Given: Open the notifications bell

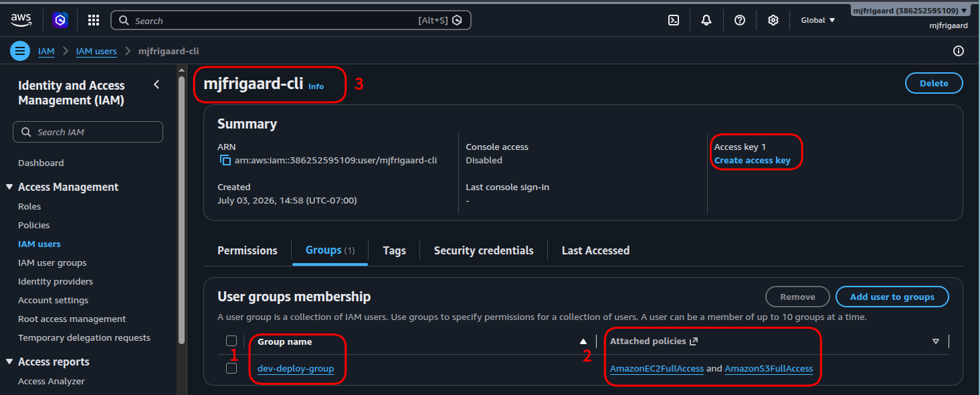Looking at the screenshot, I should click(706, 20).
